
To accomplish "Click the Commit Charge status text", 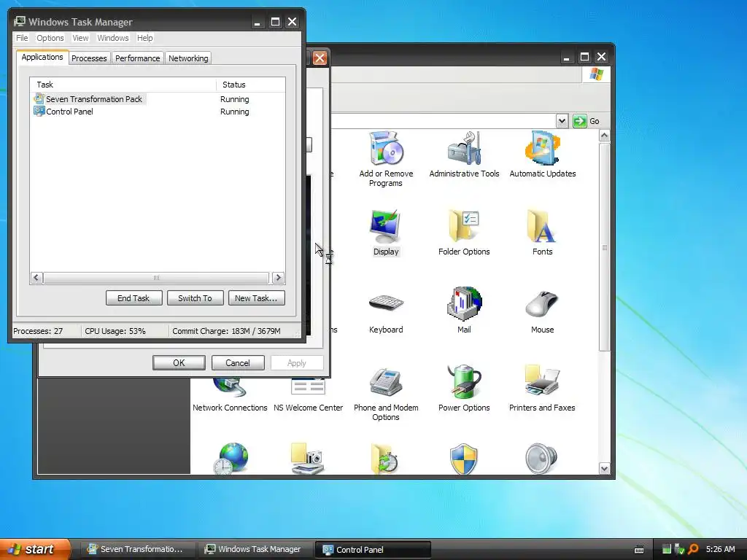I will (x=226, y=331).
